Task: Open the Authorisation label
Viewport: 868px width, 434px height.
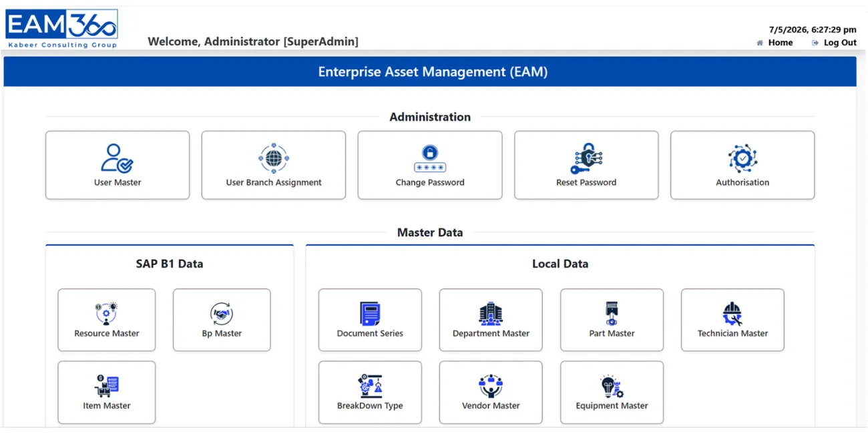Action: pos(742,182)
